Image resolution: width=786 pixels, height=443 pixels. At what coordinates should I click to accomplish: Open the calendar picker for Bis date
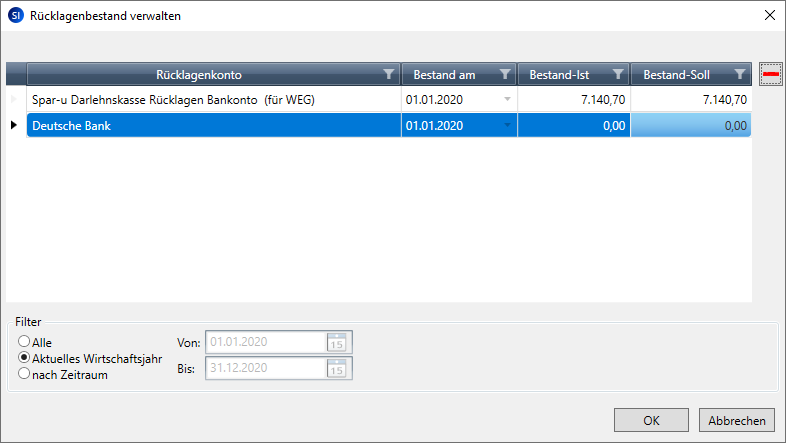point(338,368)
